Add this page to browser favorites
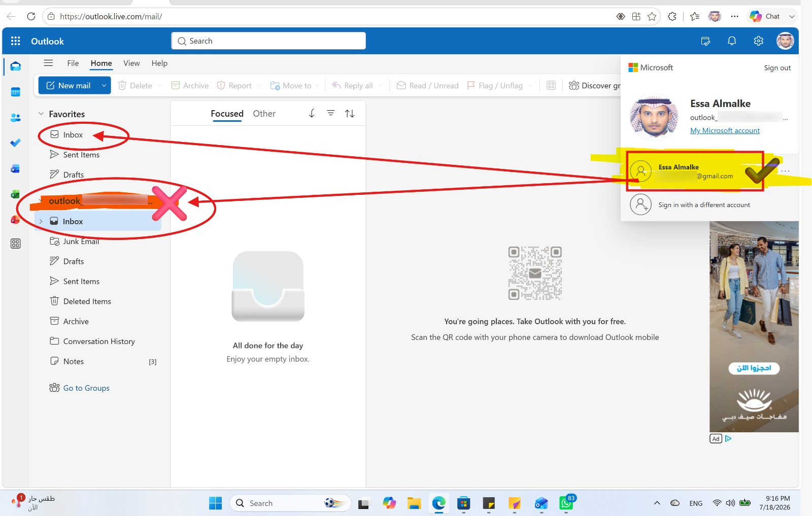Viewport: 812px width, 516px height. [x=652, y=16]
